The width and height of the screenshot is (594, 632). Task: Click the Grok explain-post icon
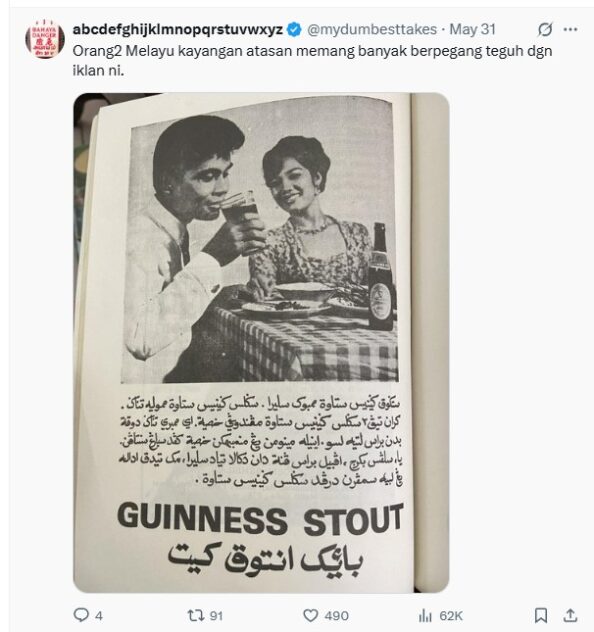545,29
